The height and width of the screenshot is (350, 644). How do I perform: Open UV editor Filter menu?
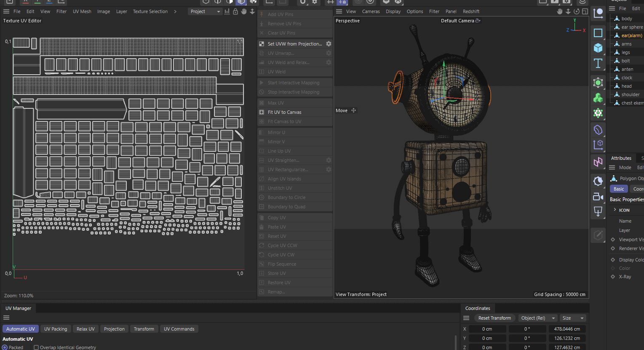(61, 11)
